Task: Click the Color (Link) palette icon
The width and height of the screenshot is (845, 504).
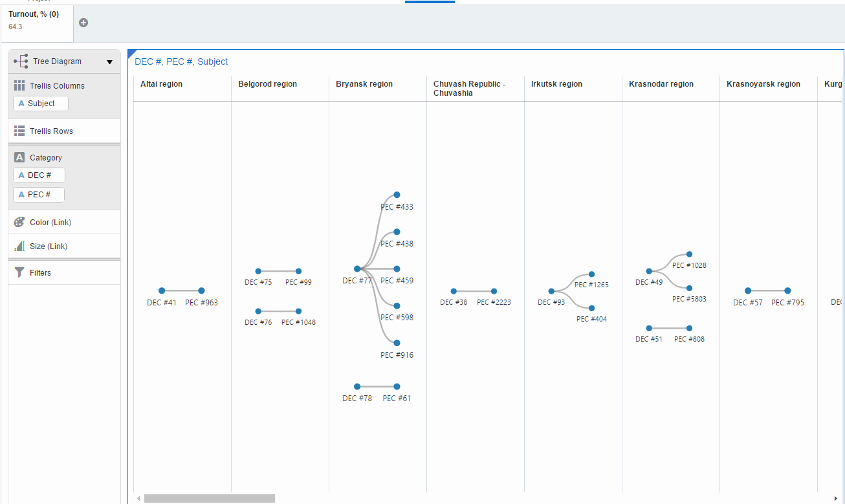Action: coord(19,222)
